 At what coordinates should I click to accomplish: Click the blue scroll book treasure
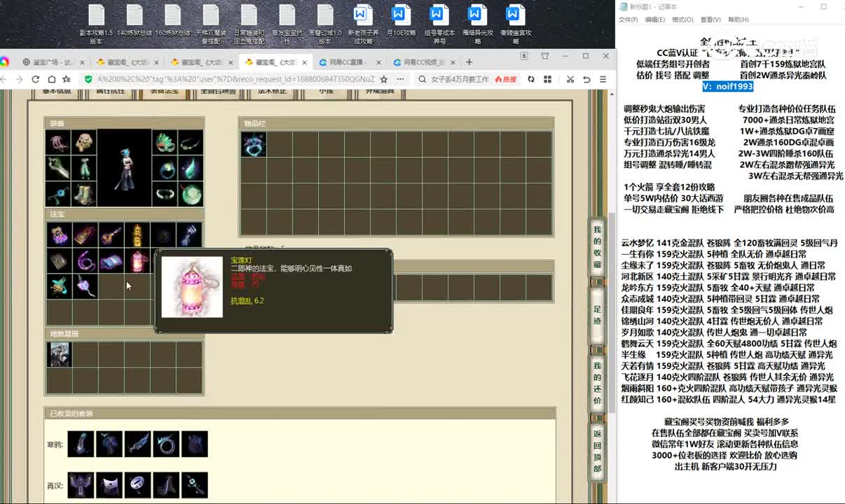click(111, 260)
